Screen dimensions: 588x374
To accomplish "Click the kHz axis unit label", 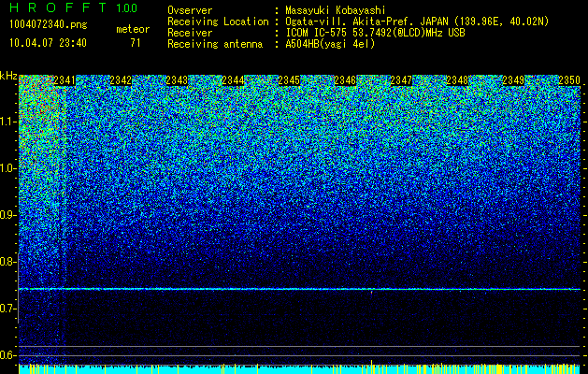I will 8,76.
